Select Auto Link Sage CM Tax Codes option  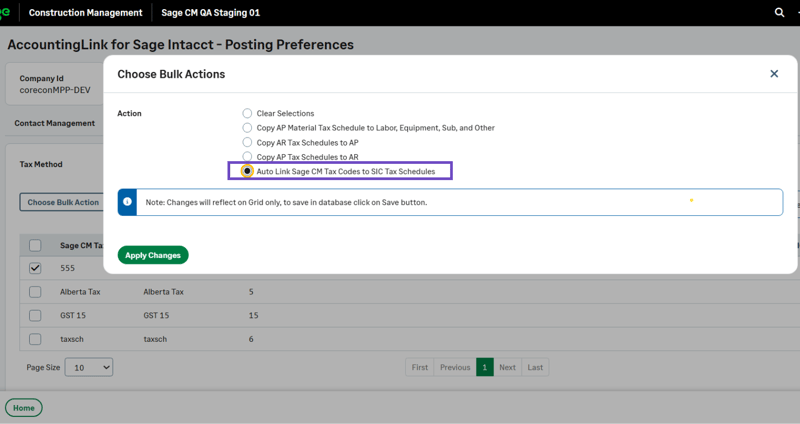click(x=247, y=172)
